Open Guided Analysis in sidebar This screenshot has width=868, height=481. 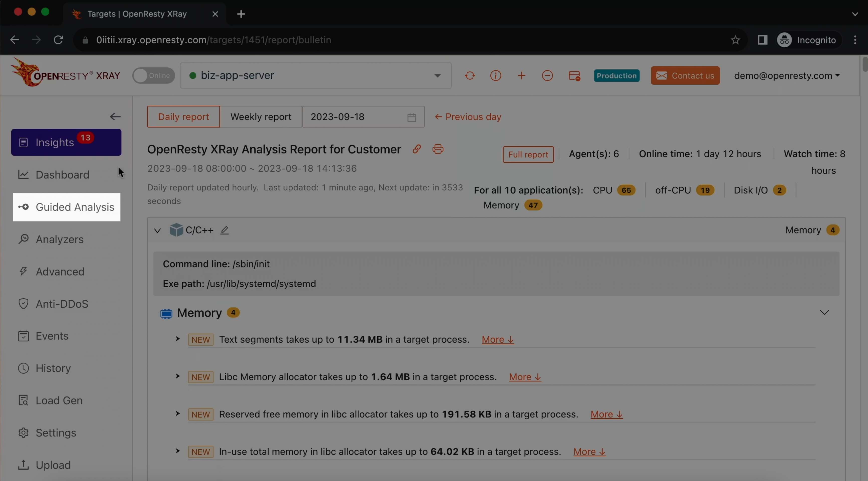tap(66, 207)
